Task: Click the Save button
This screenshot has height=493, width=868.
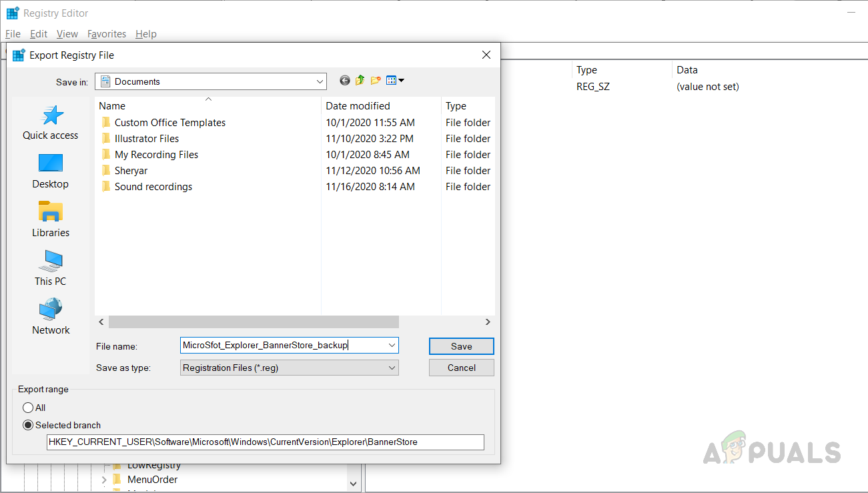Action: (x=462, y=346)
